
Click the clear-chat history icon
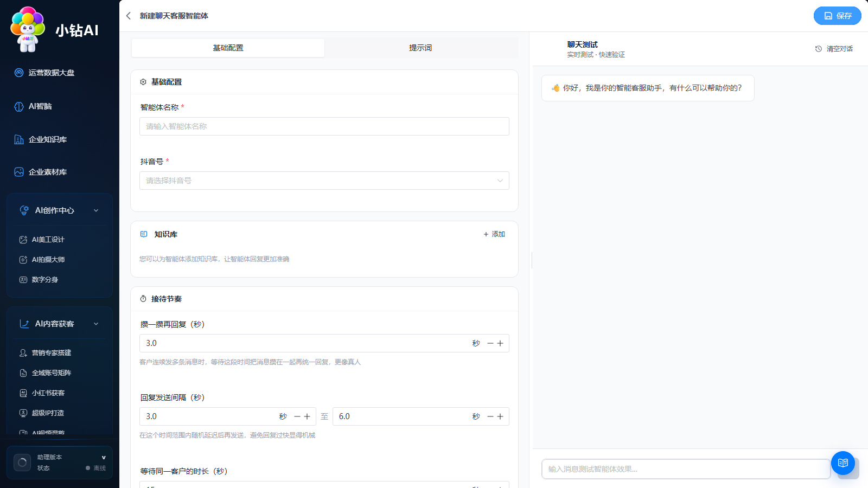click(819, 49)
